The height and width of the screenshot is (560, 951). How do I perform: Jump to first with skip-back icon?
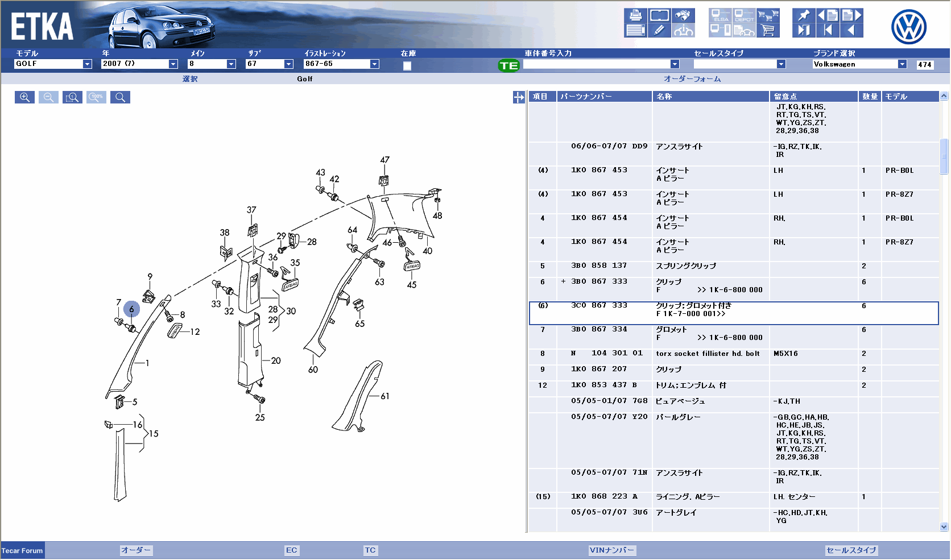[828, 30]
